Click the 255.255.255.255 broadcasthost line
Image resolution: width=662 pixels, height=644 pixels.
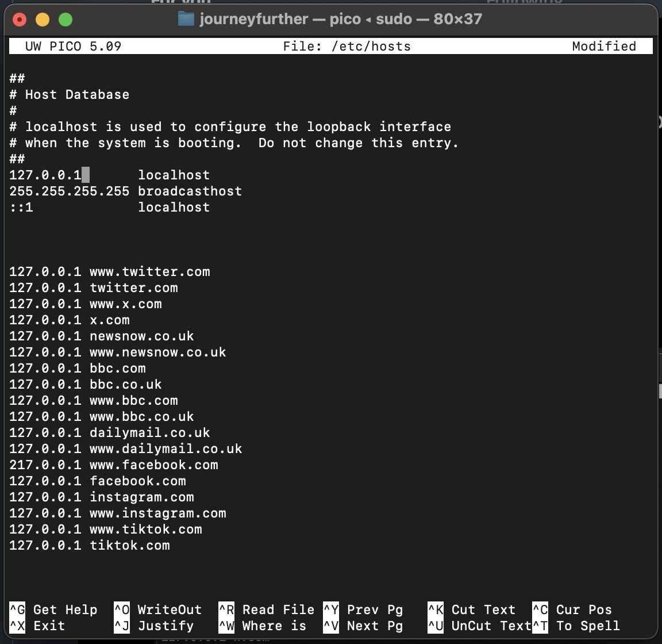click(x=125, y=190)
